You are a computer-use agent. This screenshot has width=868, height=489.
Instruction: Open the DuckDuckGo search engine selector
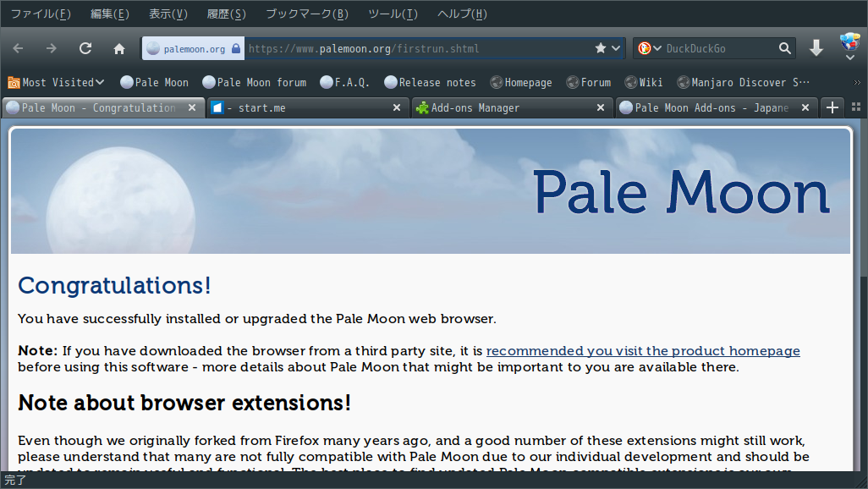click(650, 49)
